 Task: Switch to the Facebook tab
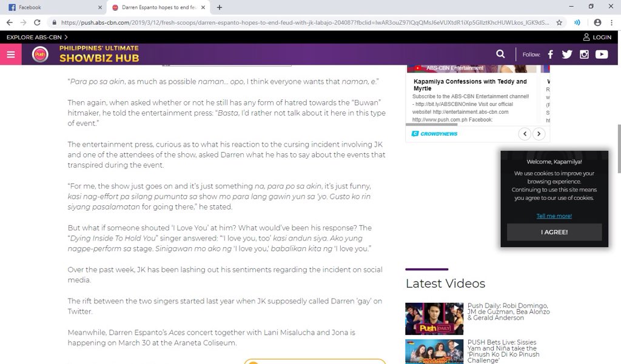pos(53,7)
